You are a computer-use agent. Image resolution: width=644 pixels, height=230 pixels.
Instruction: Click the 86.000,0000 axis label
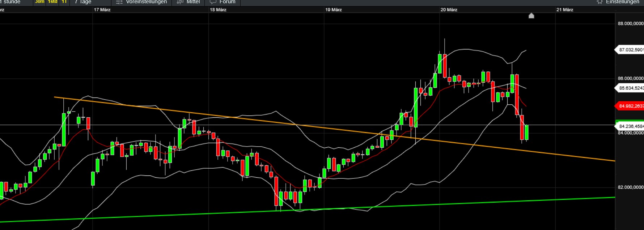pos(631,78)
